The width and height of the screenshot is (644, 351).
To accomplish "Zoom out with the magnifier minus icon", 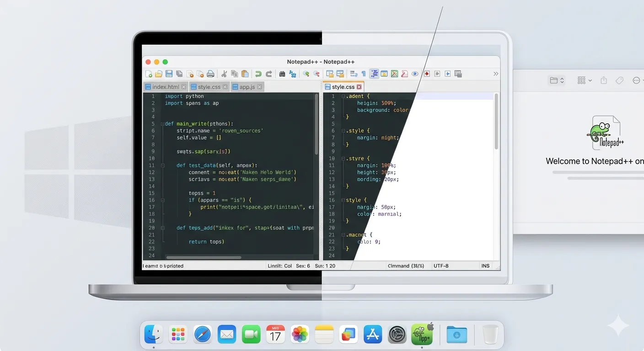I will click(316, 74).
